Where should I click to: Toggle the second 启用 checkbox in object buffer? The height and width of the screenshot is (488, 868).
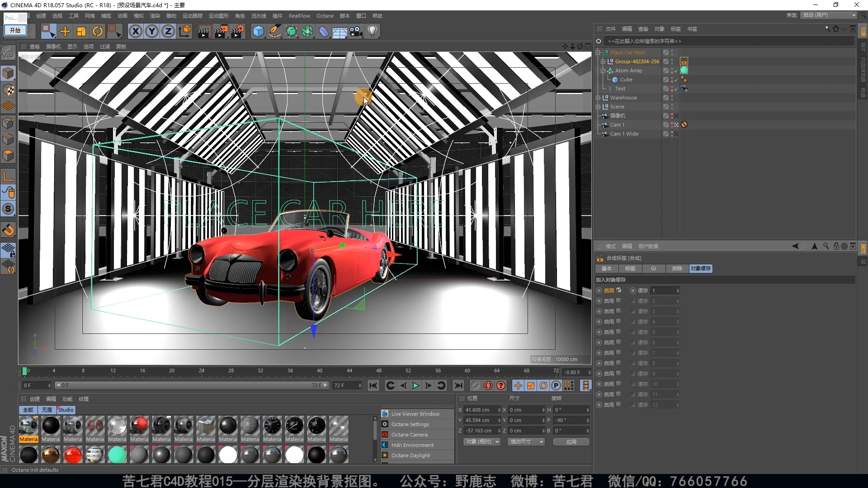click(x=619, y=300)
